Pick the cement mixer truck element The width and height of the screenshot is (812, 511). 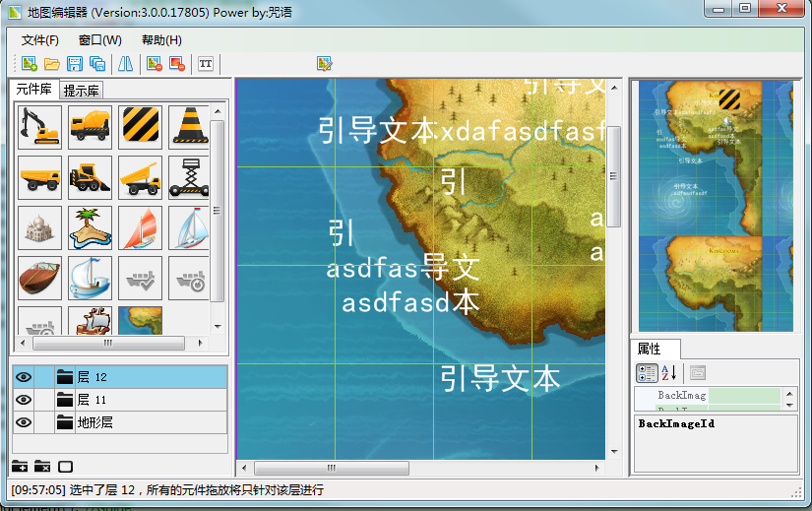(x=90, y=126)
